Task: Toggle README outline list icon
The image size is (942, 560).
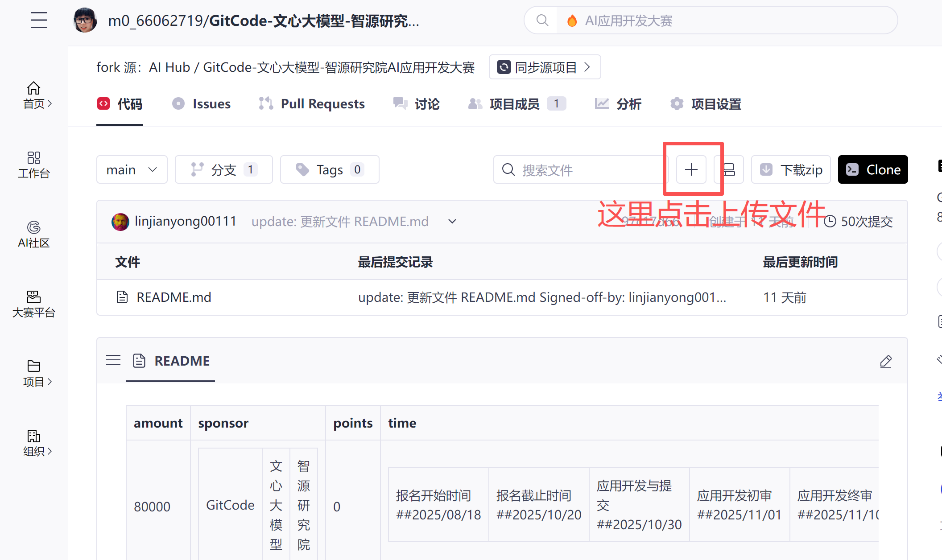Action: pyautogui.click(x=113, y=360)
